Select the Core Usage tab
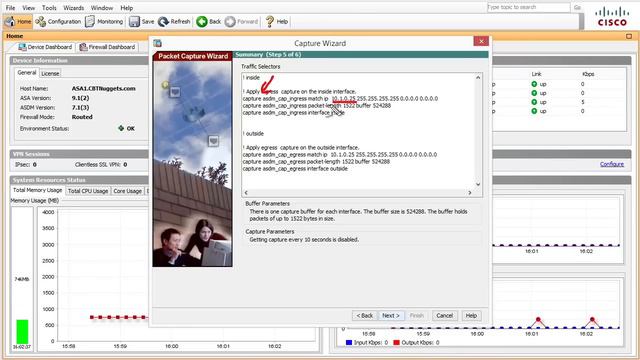 (x=127, y=191)
